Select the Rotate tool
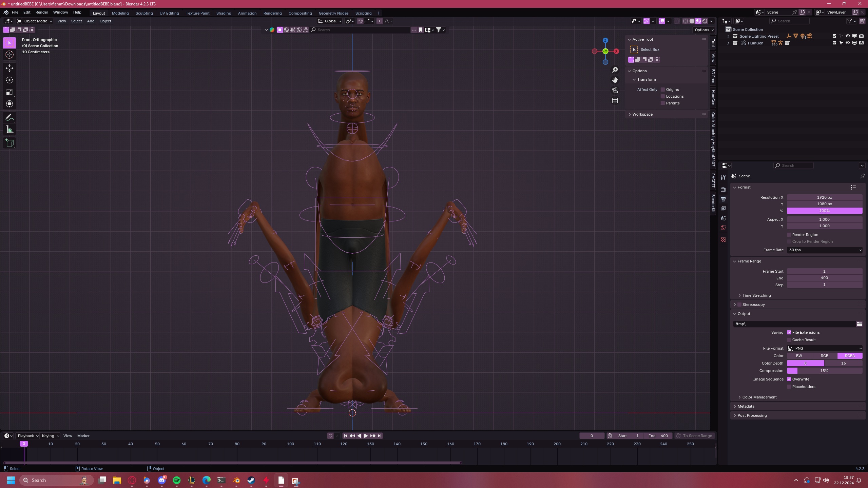868x488 pixels. (9, 80)
